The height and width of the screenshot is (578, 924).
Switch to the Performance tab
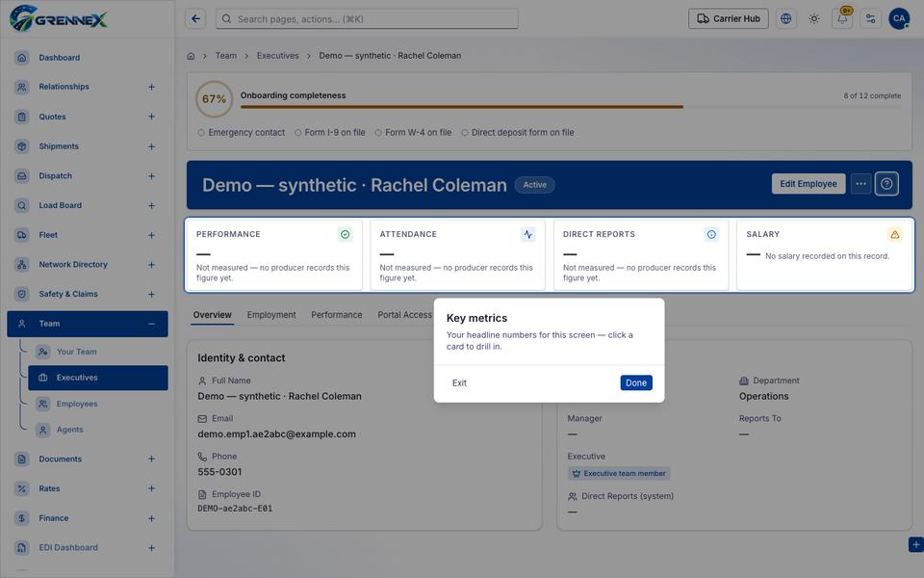coord(337,315)
